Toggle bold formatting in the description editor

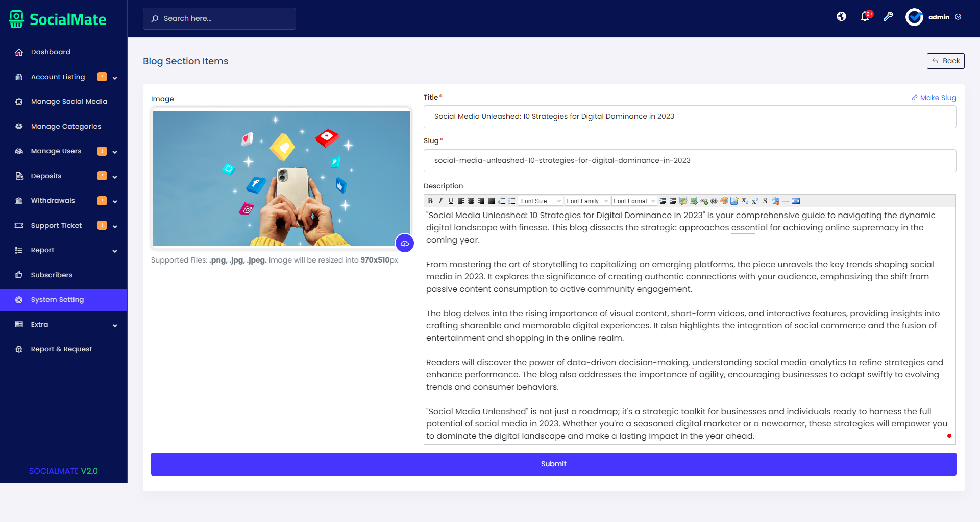(x=430, y=201)
